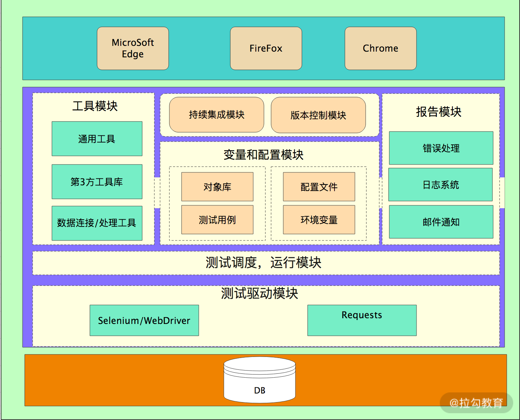The width and height of the screenshot is (520, 420).
Task: Click the 持续集成模块 rounded box
Action: [x=217, y=115]
